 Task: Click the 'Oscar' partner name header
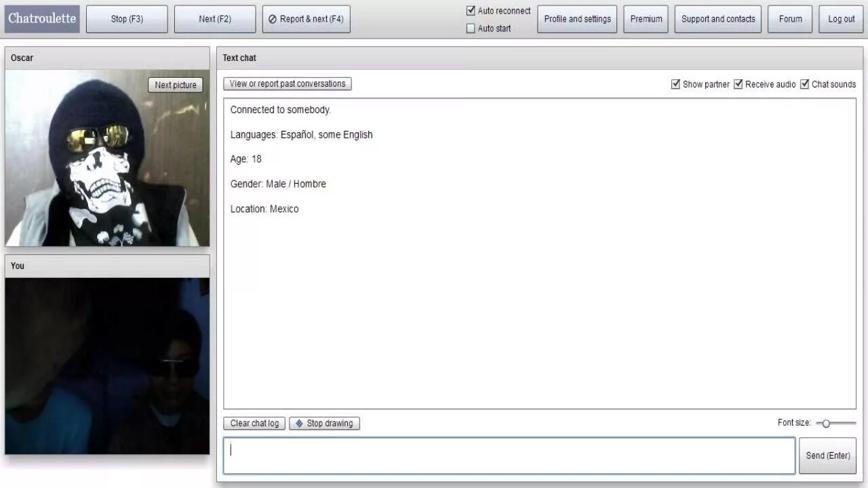point(107,58)
